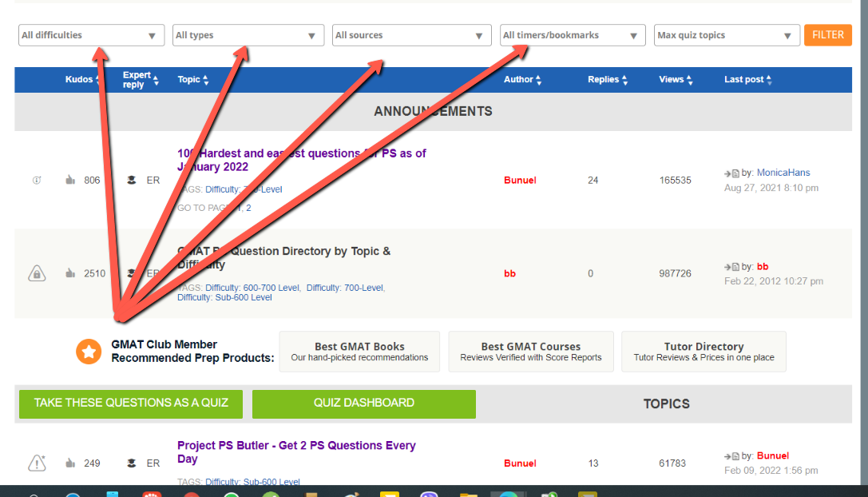Open the Quiz Dashboard
868x497 pixels.
click(363, 403)
